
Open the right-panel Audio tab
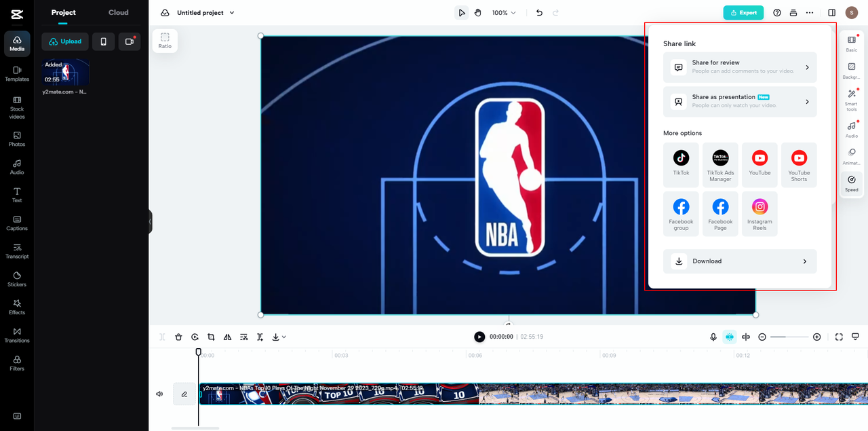[x=852, y=130]
